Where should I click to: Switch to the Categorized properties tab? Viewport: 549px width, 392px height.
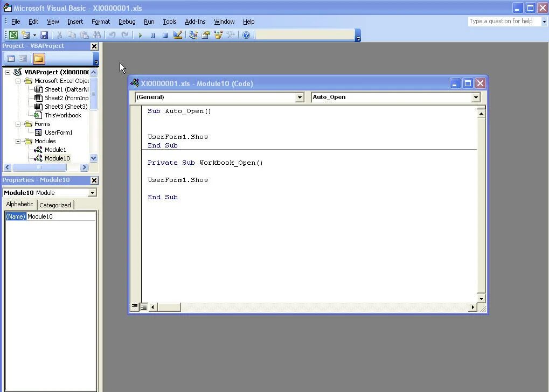(x=55, y=205)
